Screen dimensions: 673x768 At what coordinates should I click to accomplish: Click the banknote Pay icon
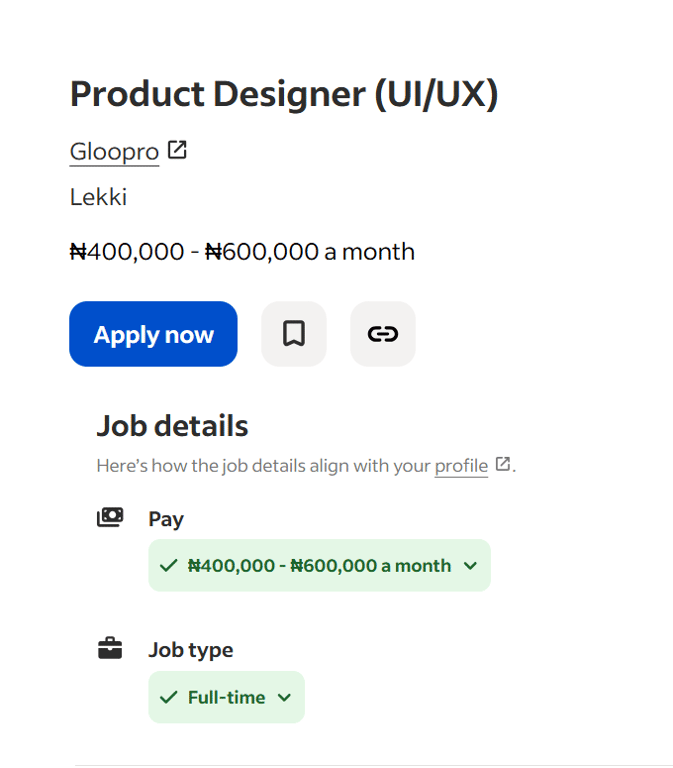(110, 517)
